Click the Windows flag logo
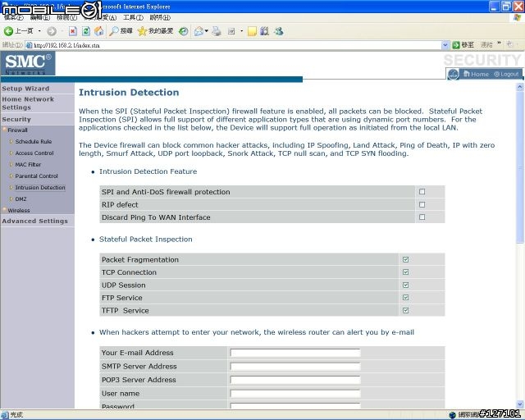Image resolution: width=525 pixels, height=420 pixels. (518, 17)
